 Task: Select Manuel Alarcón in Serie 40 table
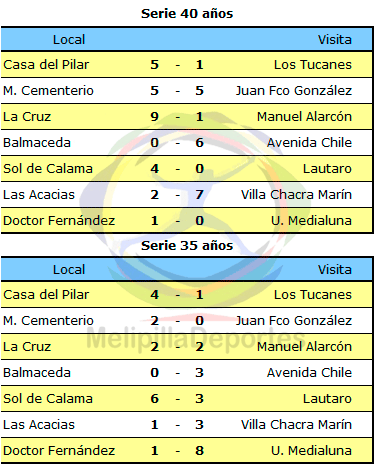tap(304, 117)
